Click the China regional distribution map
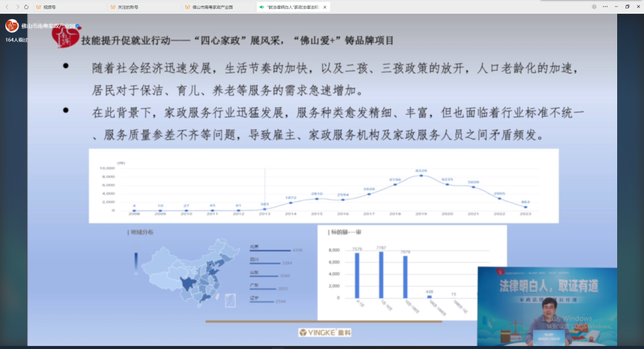This screenshot has height=349, width=644. point(185,274)
